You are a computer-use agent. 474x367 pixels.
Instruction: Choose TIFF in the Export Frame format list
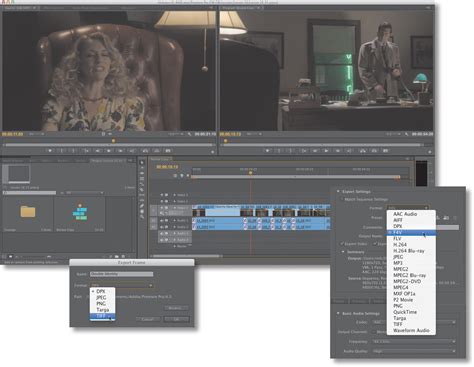[102, 316]
